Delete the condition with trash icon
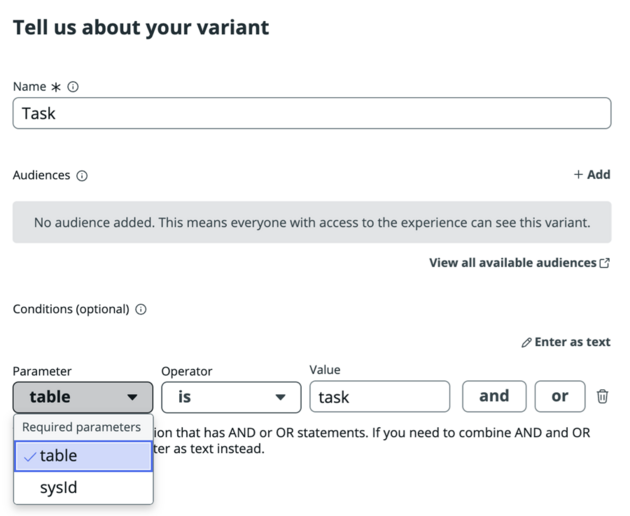630x516 pixels. click(602, 396)
